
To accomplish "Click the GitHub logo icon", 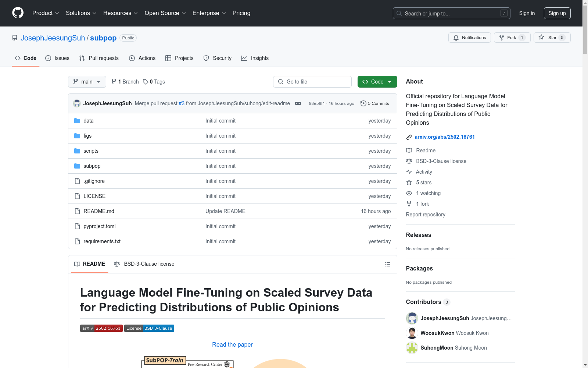I will [x=18, y=13].
